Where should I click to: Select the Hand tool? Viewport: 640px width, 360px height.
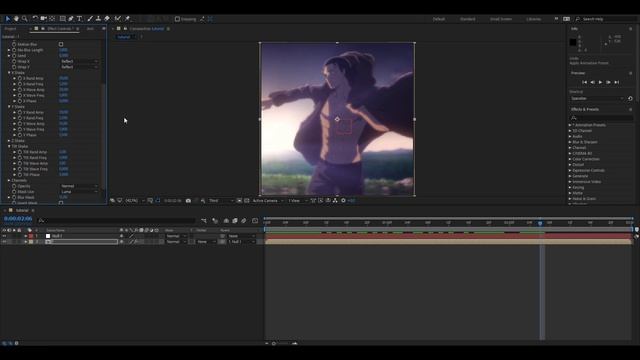point(16,19)
